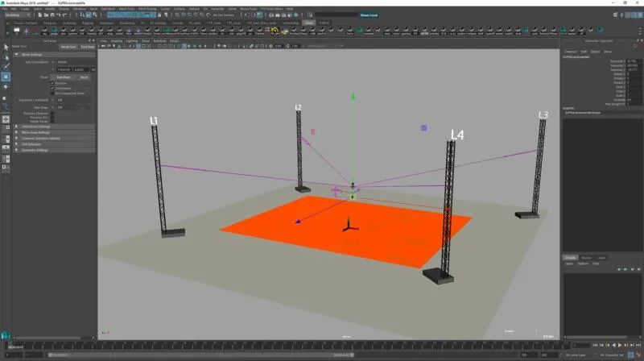Image resolution: width=644 pixels, height=361 pixels.
Task: Click the Edit Pivot button
Action: (x=61, y=77)
